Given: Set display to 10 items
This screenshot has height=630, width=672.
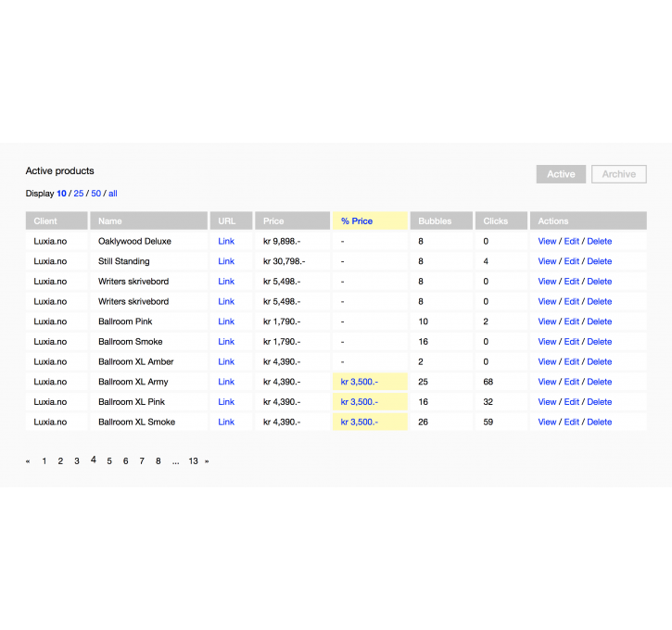Looking at the screenshot, I should tap(61, 193).
